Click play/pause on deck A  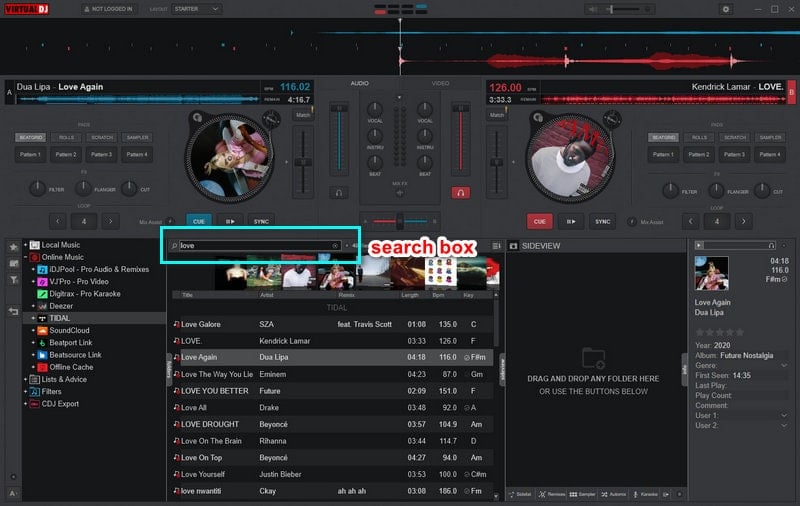pos(230,221)
